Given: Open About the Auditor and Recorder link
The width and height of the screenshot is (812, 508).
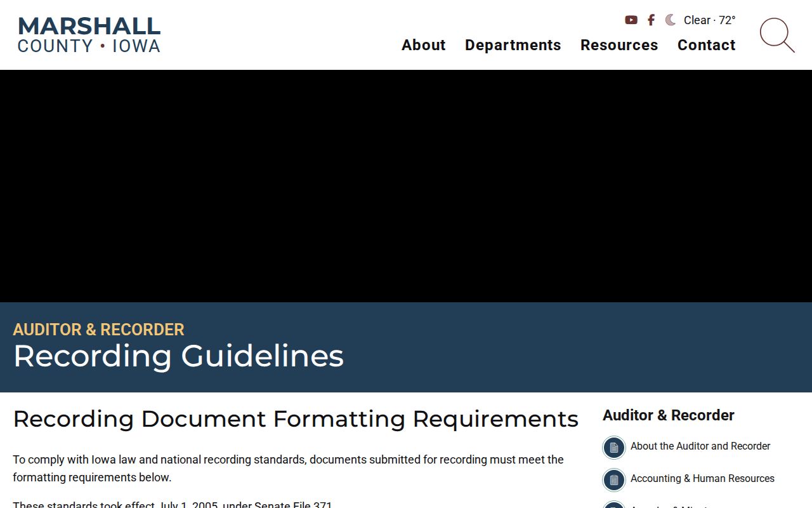Looking at the screenshot, I should pyautogui.click(x=700, y=446).
